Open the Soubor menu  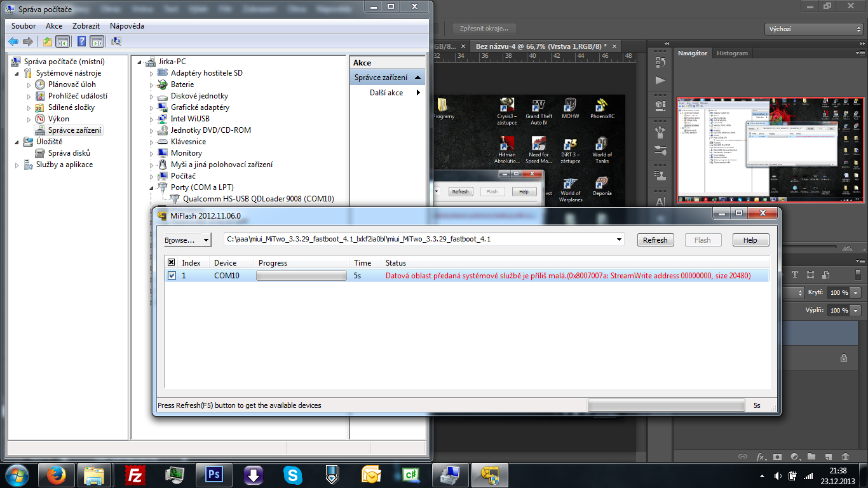pyautogui.click(x=24, y=26)
